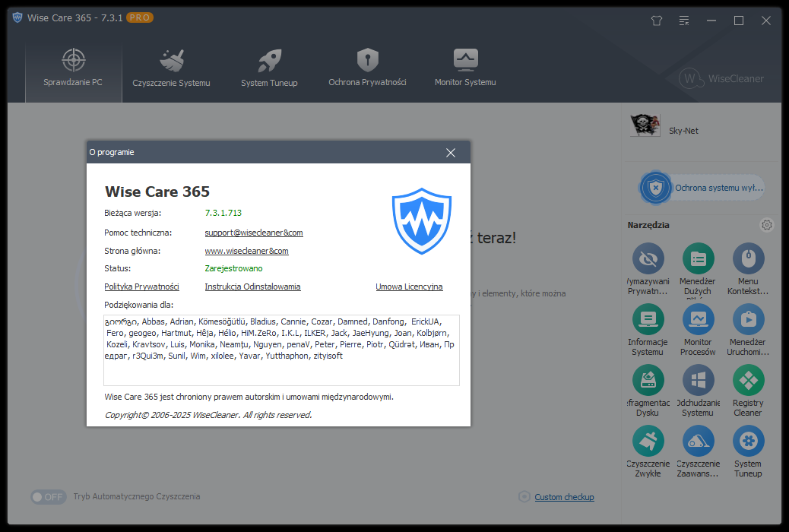The height and width of the screenshot is (532, 789).
Task: Click inside the Podziękowania credits box
Action: point(281,350)
